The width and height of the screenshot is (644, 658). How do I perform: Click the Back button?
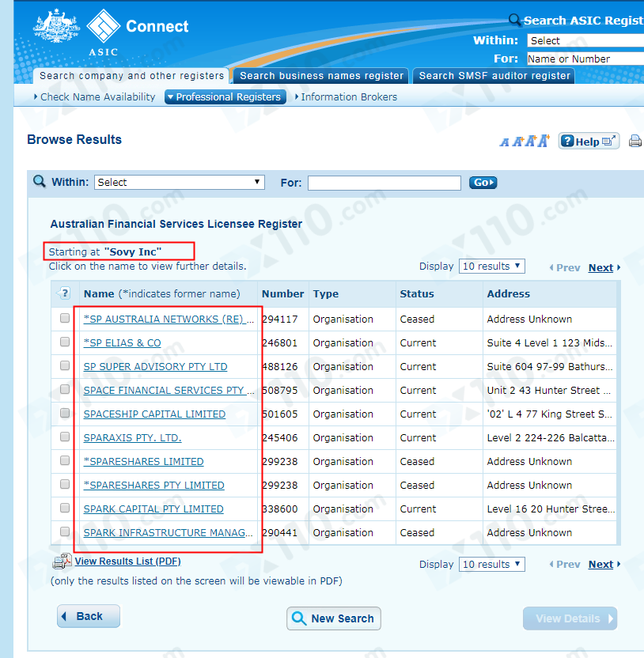(89, 616)
